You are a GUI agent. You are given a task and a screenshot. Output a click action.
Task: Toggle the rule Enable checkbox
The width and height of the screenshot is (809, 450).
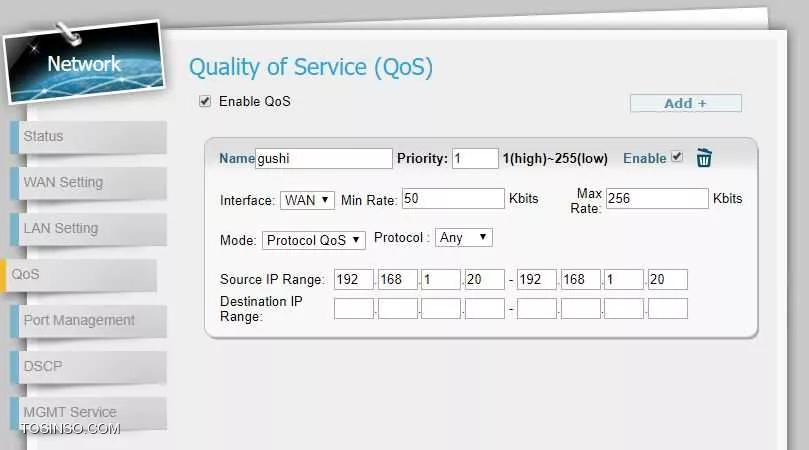[677, 156]
